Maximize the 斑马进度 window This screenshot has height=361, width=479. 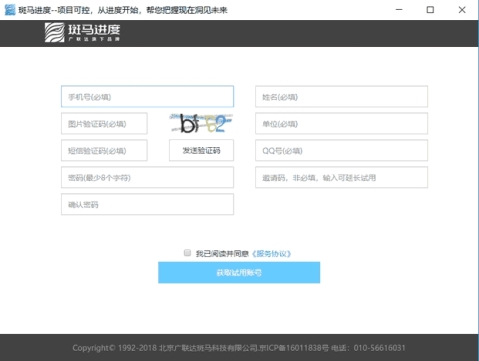coord(430,10)
